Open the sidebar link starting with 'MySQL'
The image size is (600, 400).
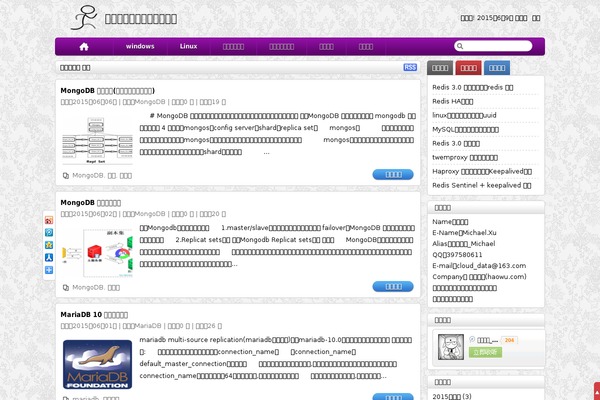465,129
